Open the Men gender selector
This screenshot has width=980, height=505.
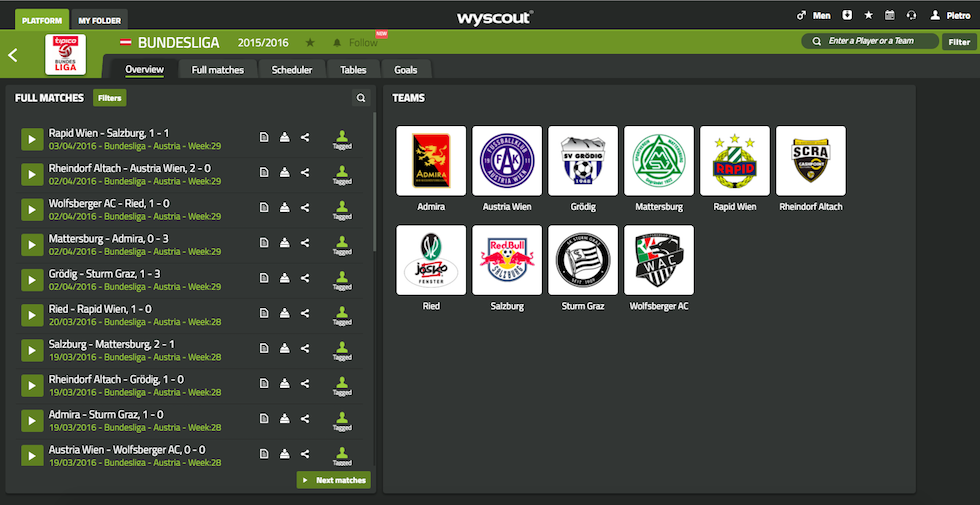click(x=814, y=15)
